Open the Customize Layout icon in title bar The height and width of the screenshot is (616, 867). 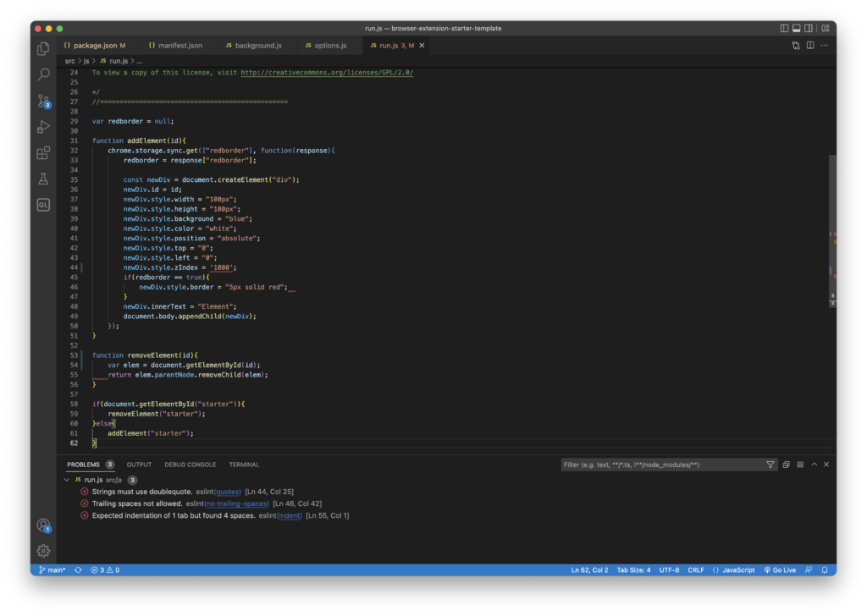pyautogui.click(x=825, y=28)
